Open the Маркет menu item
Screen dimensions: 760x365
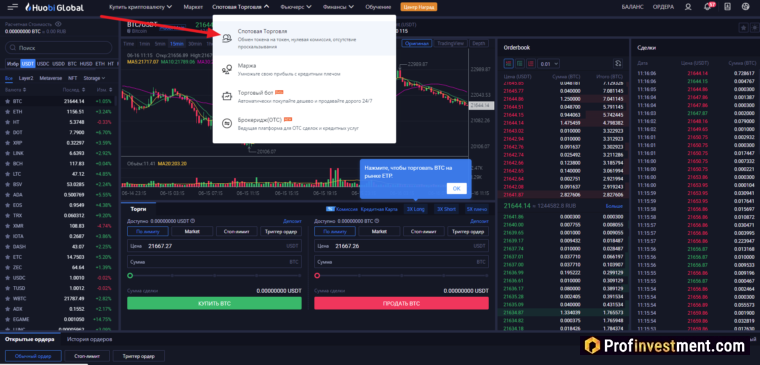tap(193, 7)
